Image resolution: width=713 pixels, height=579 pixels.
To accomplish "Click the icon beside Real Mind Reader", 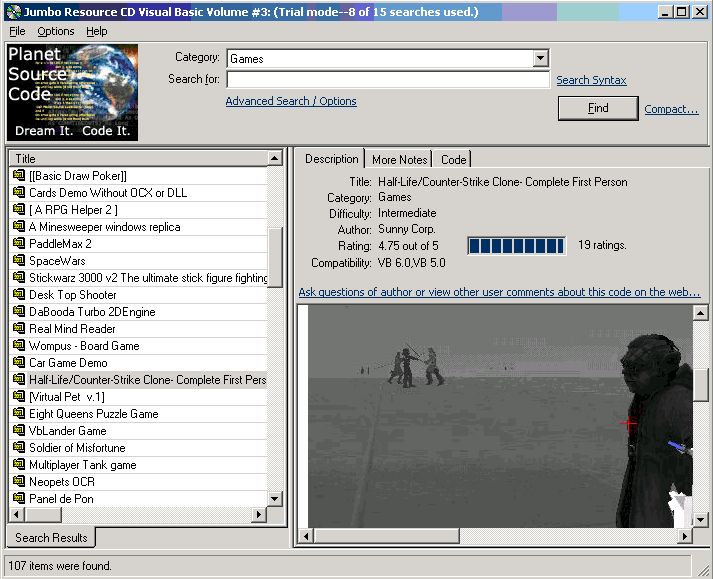I will click(x=19, y=328).
